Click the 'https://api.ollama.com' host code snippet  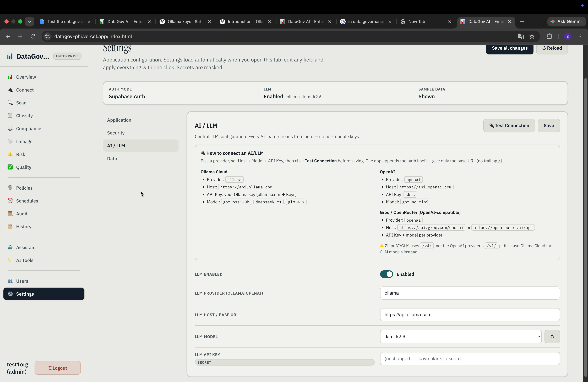tap(246, 187)
